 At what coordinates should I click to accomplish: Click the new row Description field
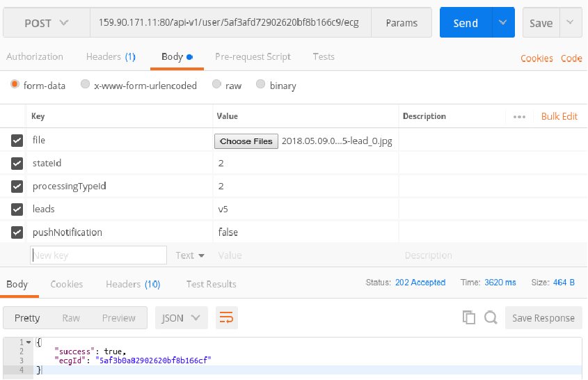(x=428, y=255)
